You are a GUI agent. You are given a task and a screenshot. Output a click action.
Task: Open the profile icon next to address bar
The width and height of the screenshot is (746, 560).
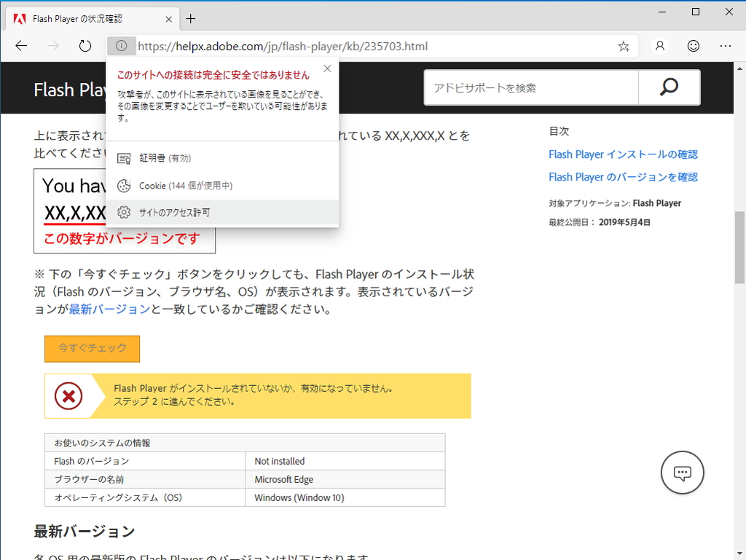tap(659, 45)
